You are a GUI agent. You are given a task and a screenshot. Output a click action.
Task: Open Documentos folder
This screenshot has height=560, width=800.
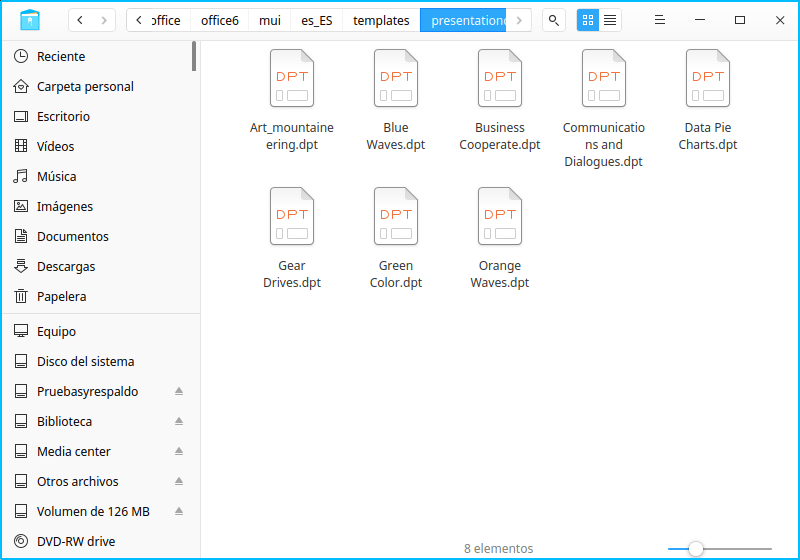tap(101, 237)
